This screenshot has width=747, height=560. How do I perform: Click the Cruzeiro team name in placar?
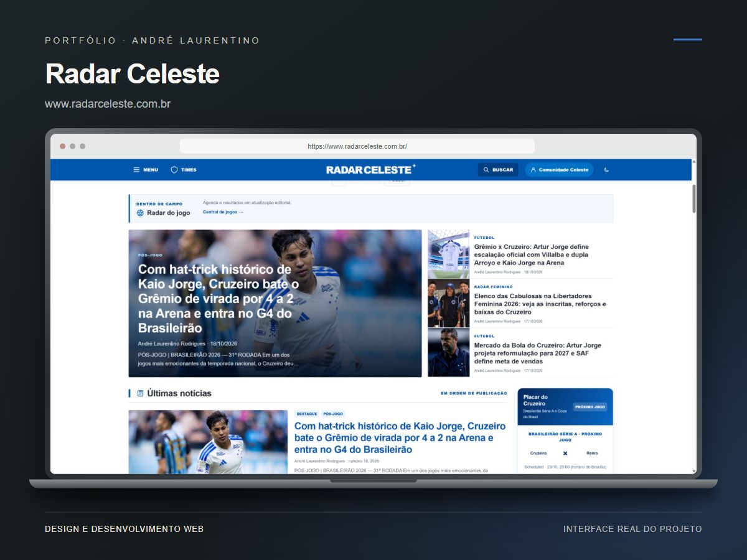coord(538,453)
